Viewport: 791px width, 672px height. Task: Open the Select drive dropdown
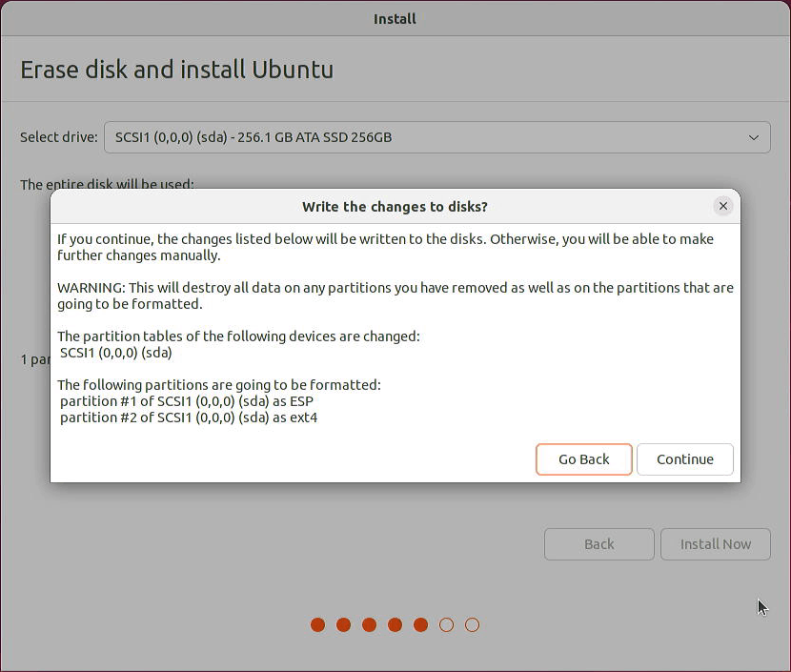click(436, 137)
